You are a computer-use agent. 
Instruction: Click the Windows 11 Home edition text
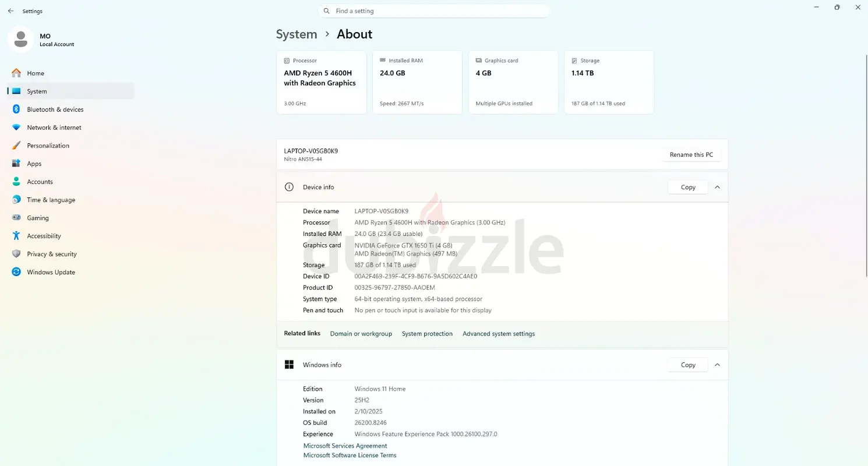pos(380,389)
